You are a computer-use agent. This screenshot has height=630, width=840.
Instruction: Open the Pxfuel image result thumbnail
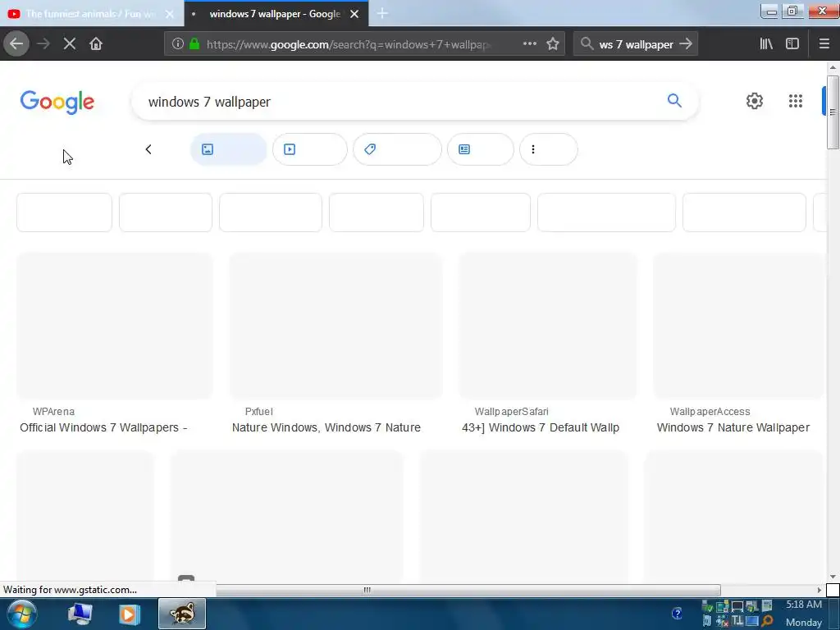(336, 326)
